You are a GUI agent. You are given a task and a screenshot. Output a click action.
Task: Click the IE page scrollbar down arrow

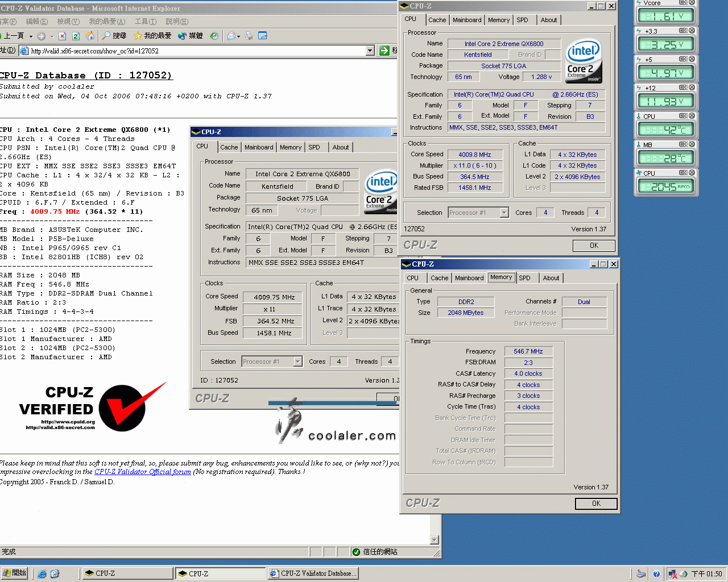tap(435, 540)
